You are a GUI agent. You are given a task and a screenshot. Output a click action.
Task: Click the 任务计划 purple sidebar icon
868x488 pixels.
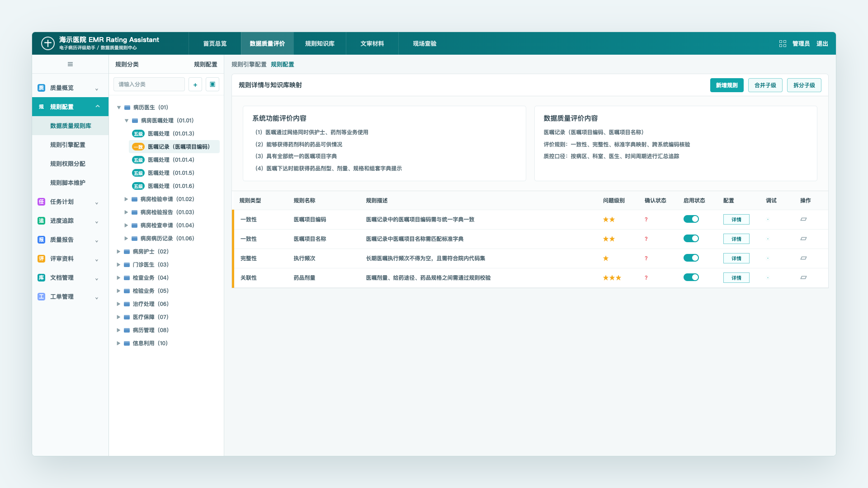(x=41, y=202)
